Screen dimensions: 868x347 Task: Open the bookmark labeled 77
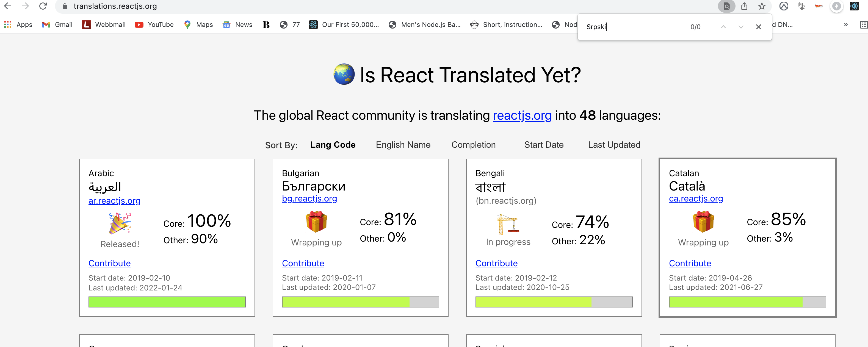point(290,24)
